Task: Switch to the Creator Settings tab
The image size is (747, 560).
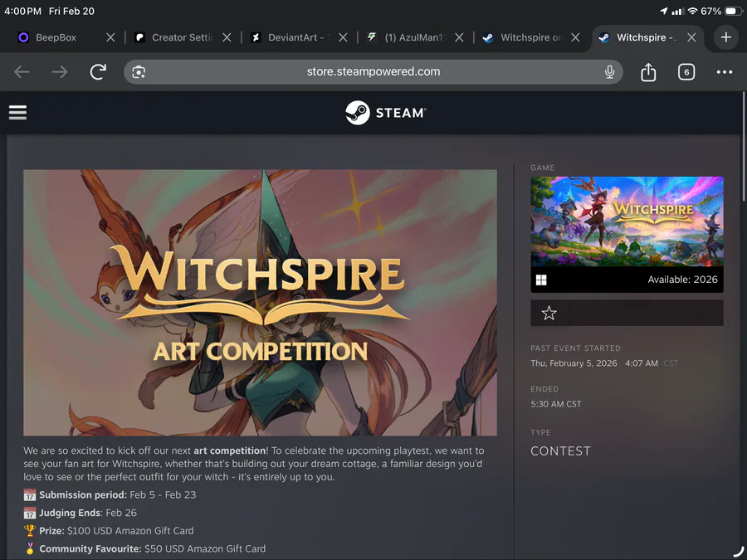Action: (182, 37)
